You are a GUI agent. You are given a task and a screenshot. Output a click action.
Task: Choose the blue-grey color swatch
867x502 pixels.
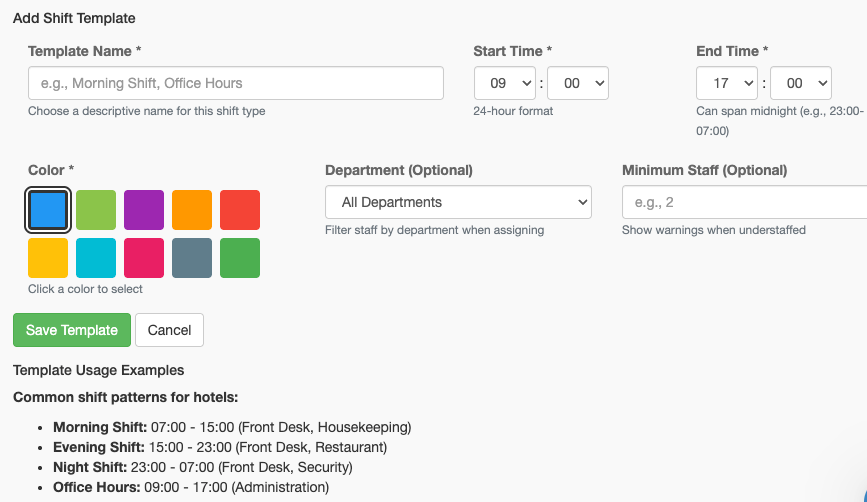coord(192,258)
